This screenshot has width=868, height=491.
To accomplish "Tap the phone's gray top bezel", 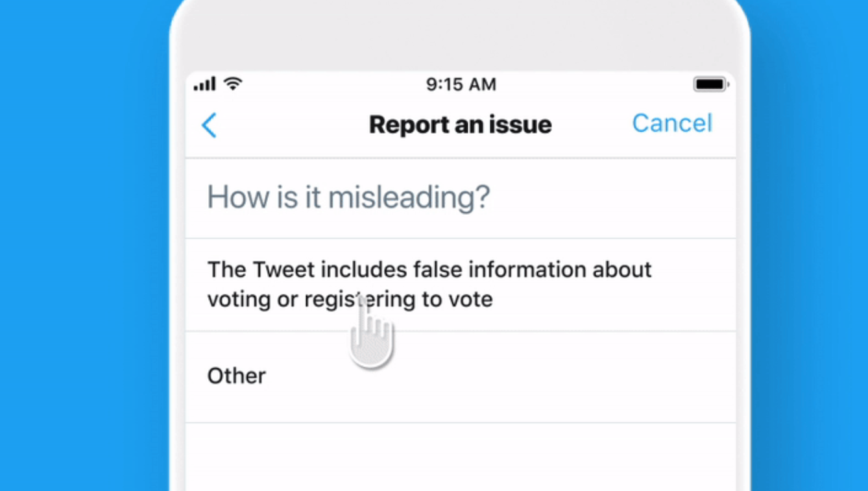I will tap(461, 36).
